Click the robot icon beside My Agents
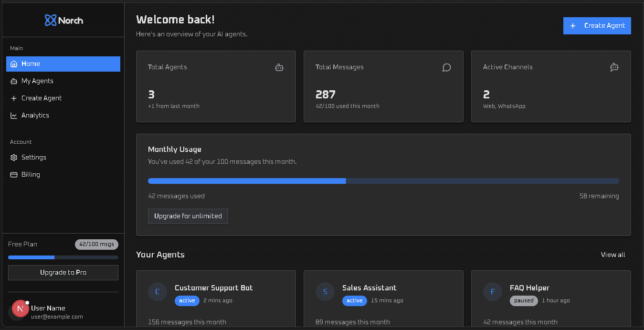The image size is (644, 330). pyautogui.click(x=14, y=81)
